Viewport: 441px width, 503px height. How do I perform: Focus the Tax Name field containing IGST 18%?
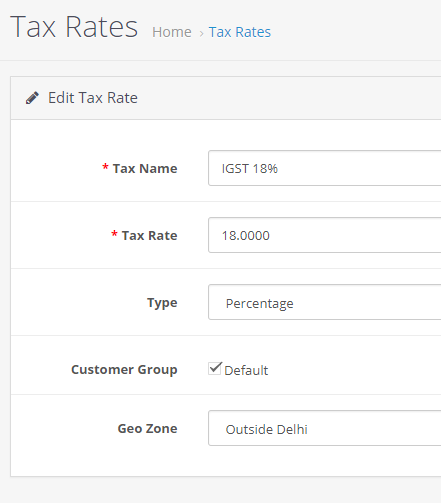pos(325,168)
